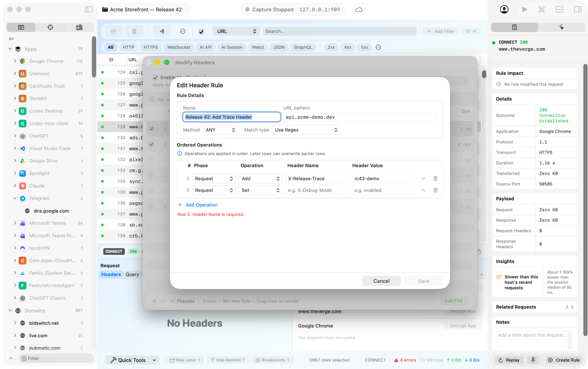
Task: Toggle the bottom panel layout icon
Action: click(559, 9)
